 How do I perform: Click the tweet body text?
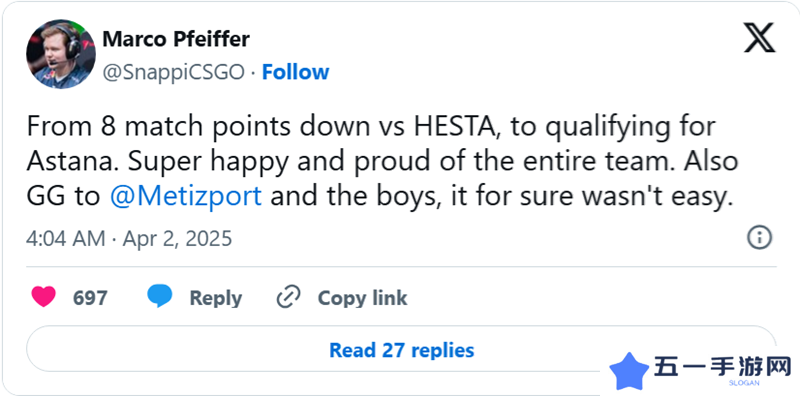[383, 161]
